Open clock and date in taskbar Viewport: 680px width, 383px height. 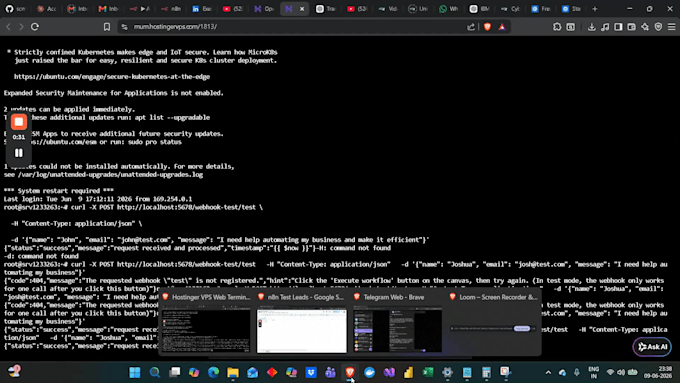[x=658, y=372]
